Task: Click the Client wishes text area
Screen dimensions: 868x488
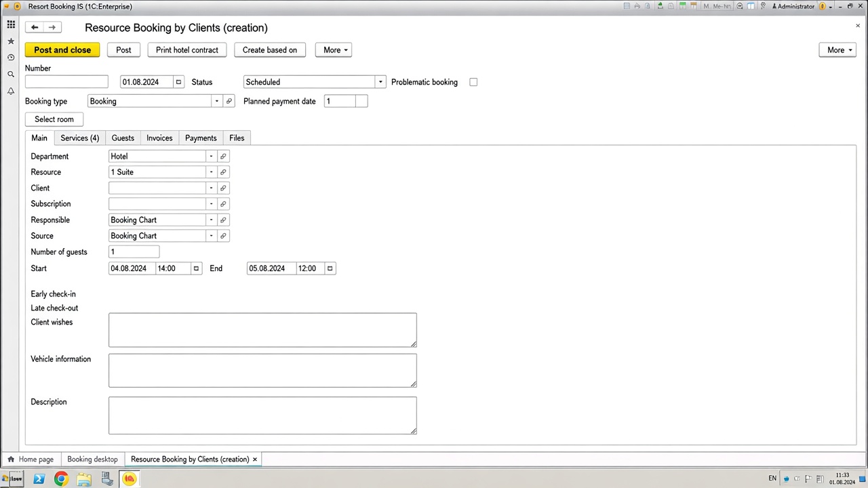Action: click(x=262, y=330)
